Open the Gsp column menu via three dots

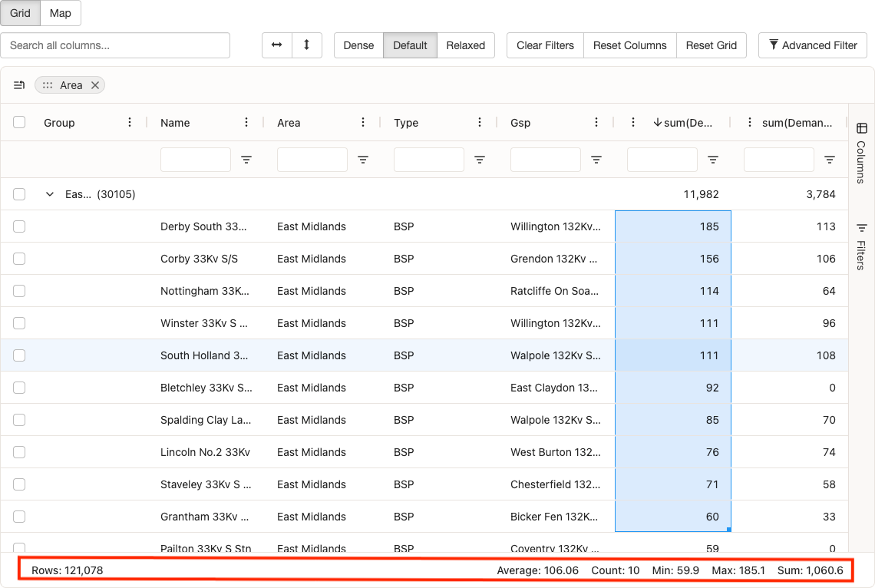pos(596,122)
